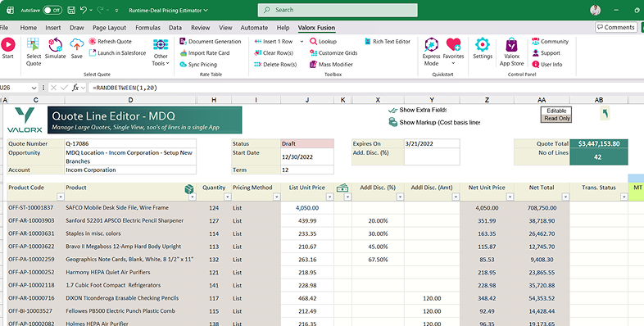Toggle Show Markup cost basis lines
The image size is (644, 326).
[434, 122]
